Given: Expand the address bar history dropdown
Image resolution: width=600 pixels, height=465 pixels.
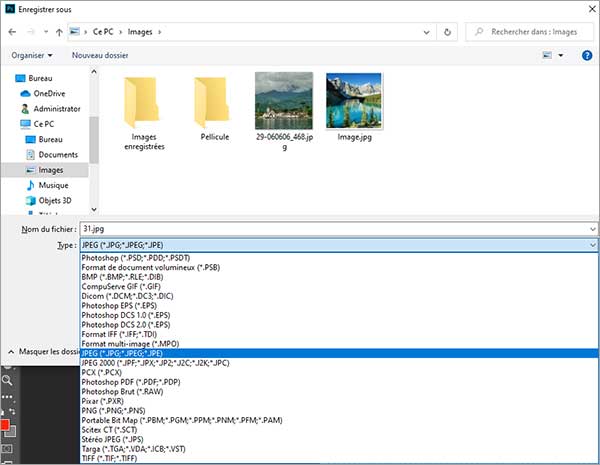Looking at the screenshot, I should 426,33.
